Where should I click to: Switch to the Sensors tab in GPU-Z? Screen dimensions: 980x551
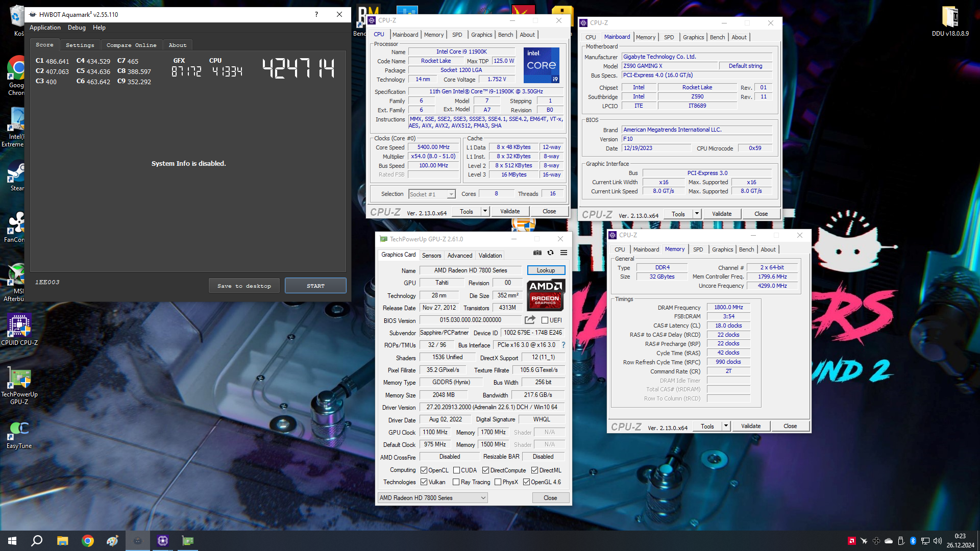(x=431, y=256)
